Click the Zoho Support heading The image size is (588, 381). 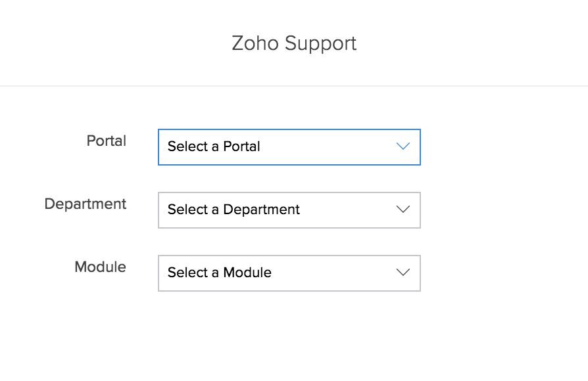tap(294, 43)
